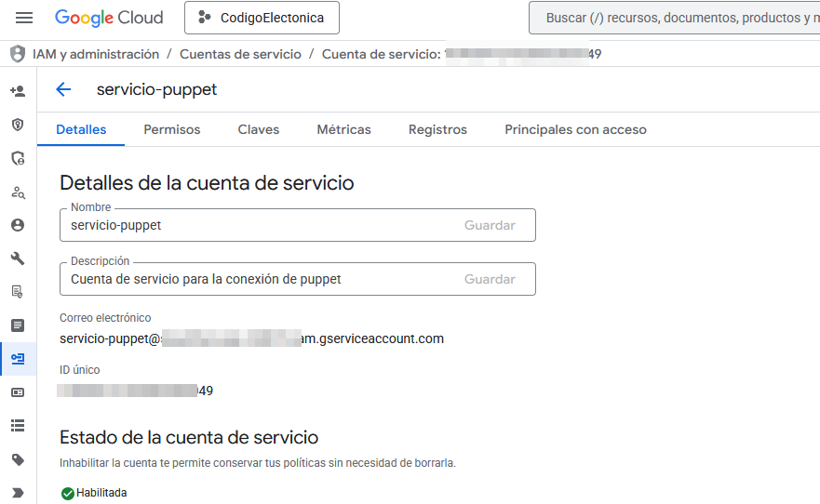
Task: Go to Cuentas de servicio breadcrumb
Action: tap(240, 54)
